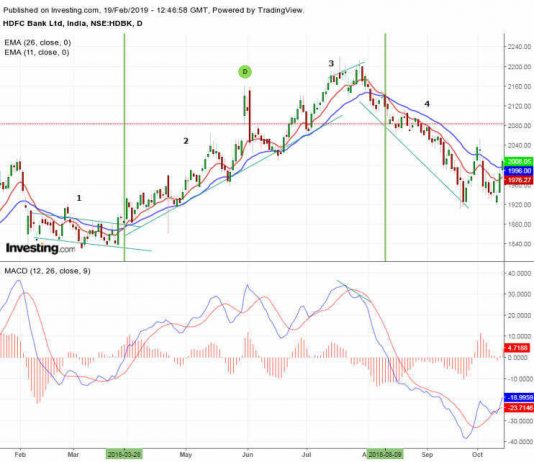Click the Jun label on the time axis

[x=247, y=455]
